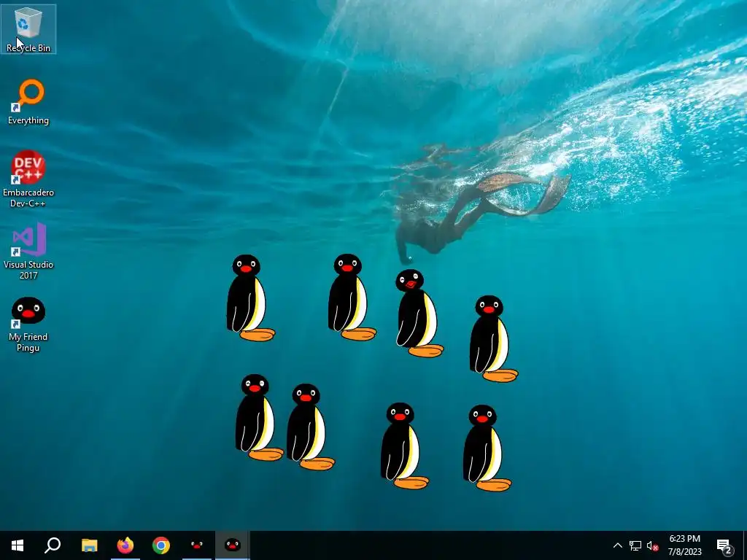Open File Explorer from taskbar
747x560 pixels.
(89, 545)
